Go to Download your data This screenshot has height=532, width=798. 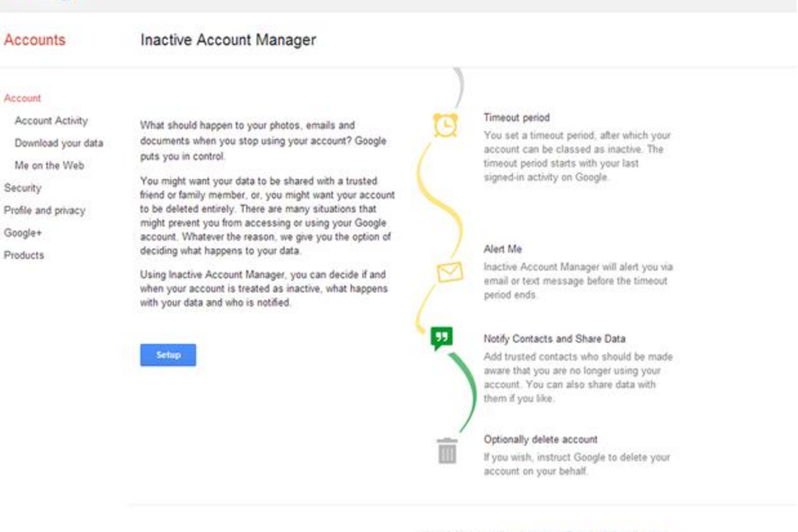59,143
